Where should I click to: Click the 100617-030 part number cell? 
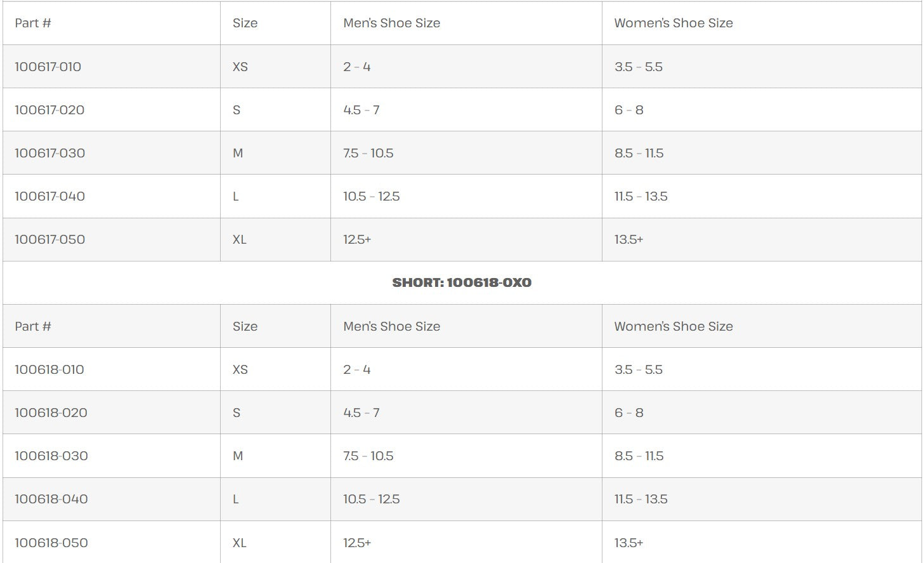pos(50,153)
